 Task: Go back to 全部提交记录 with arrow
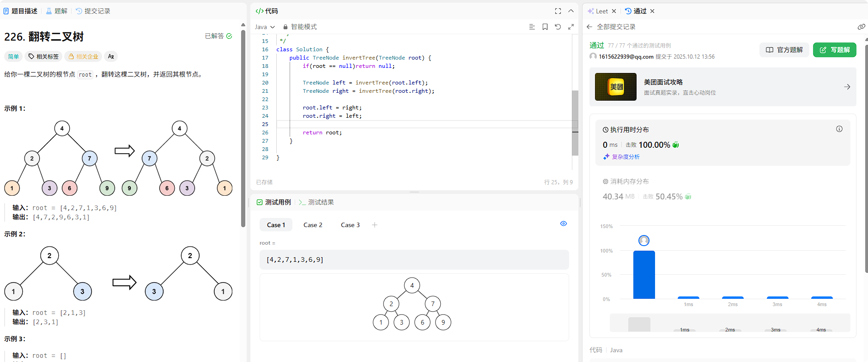tap(589, 27)
